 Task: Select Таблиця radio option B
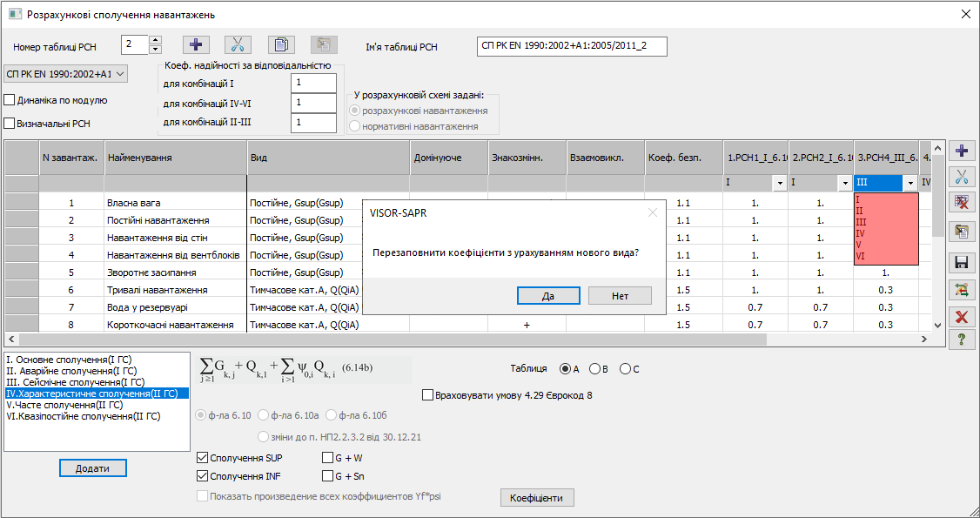pyautogui.click(x=595, y=369)
